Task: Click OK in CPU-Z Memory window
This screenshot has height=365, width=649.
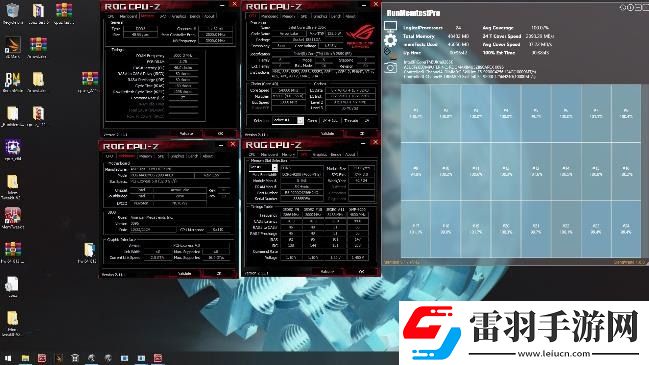Action: [x=220, y=134]
